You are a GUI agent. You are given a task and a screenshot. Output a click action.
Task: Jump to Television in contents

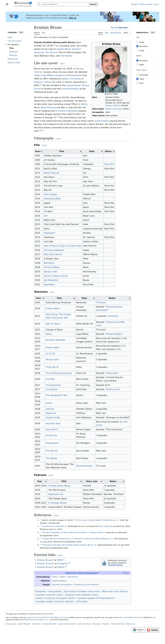click(14, 52)
